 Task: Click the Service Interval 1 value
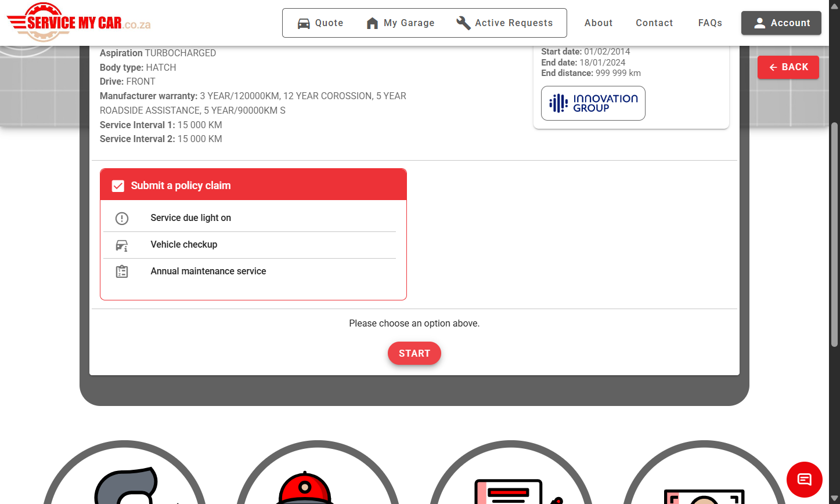[x=200, y=125]
